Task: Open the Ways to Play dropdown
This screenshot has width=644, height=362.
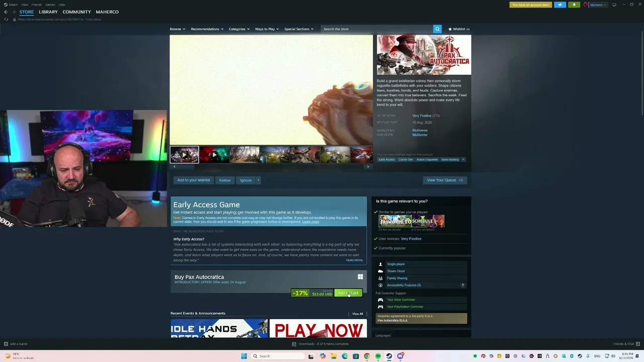Action: point(267,29)
